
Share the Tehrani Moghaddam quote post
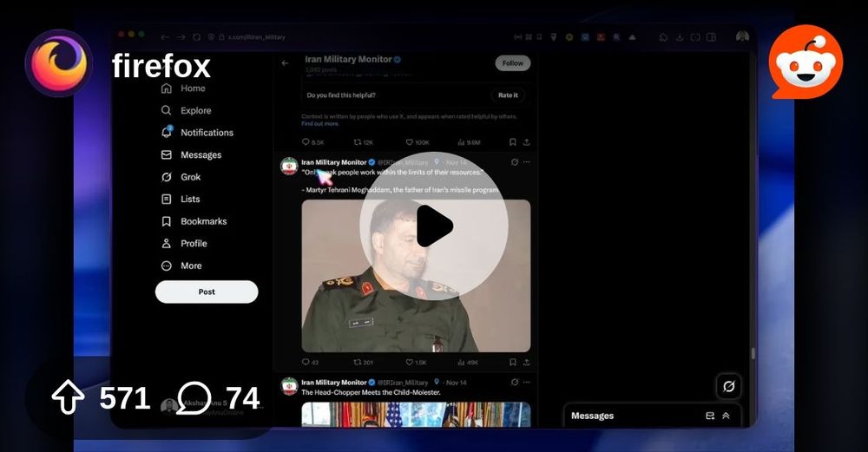(527, 363)
